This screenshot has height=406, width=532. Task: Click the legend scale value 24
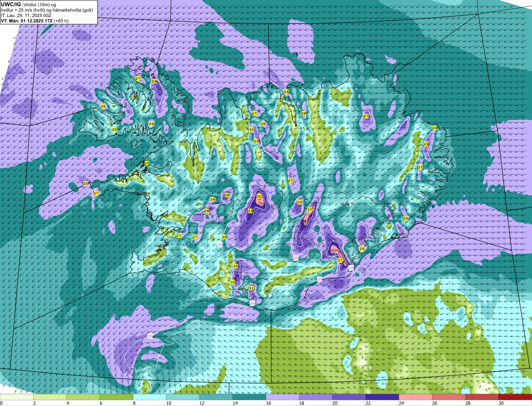pyautogui.click(x=401, y=403)
